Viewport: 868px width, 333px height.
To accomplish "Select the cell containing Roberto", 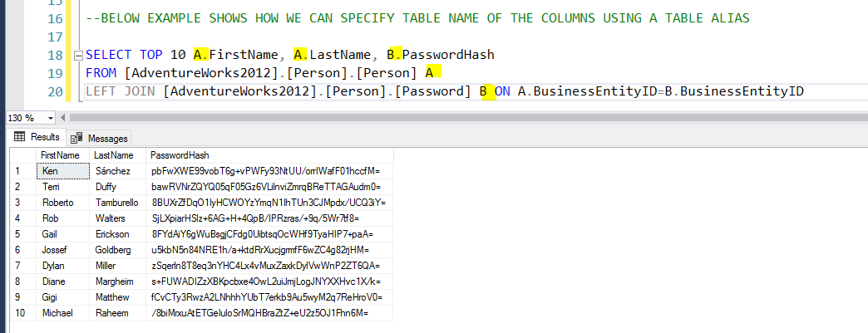I will point(63,203).
